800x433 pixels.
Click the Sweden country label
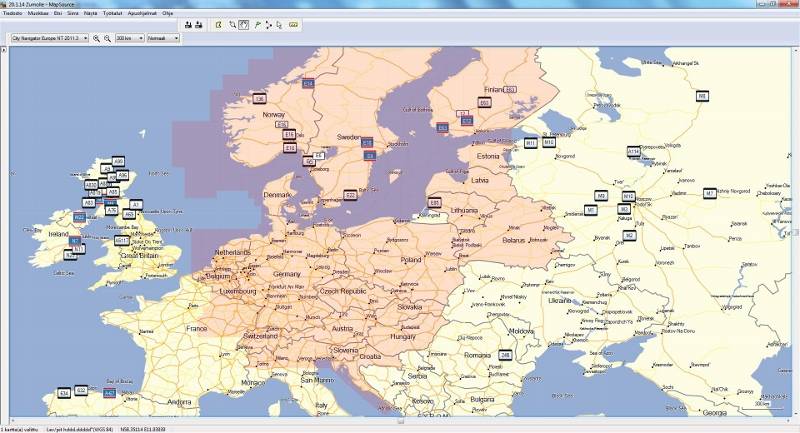pos(348,137)
